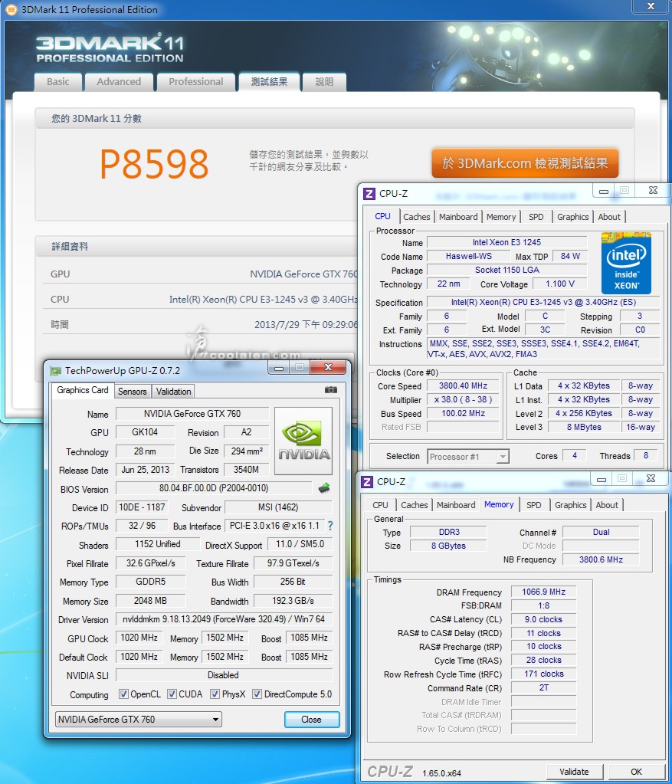Open the Processor #1 selection dropdown
The height and width of the screenshot is (784, 672).
click(x=468, y=457)
